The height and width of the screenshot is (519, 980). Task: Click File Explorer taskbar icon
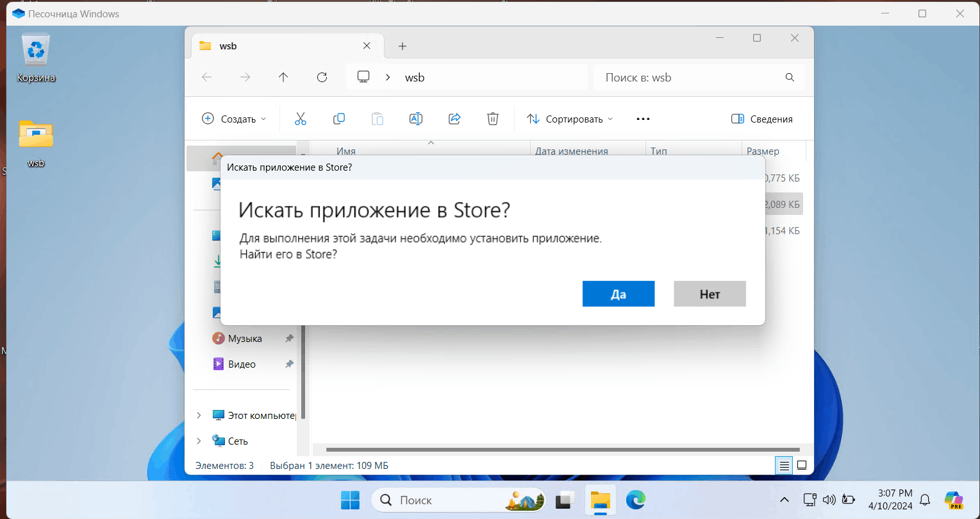click(x=600, y=500)
